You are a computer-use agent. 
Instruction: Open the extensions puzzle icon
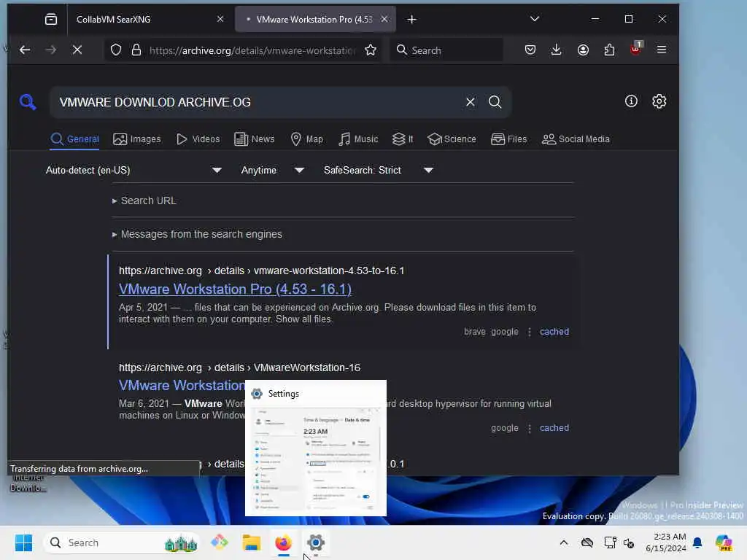tap(609, 50)
